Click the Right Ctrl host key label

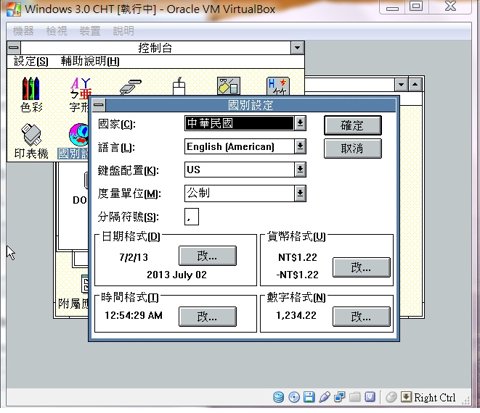[x=435, y=397]
